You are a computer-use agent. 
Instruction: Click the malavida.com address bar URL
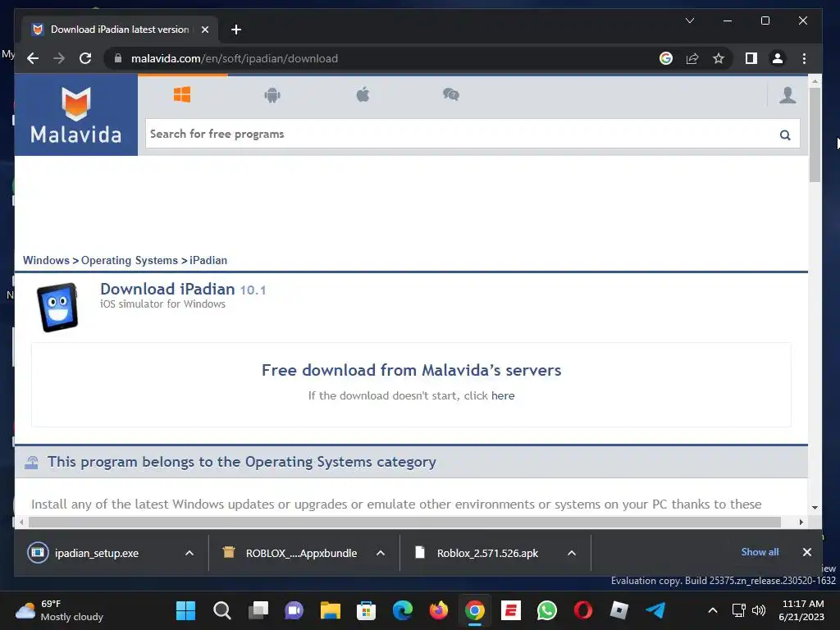click(x=234, y=58)
